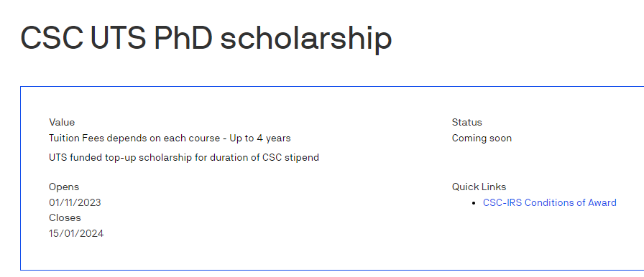Viewport: 644px width, 277px height.
Task: Click the word PhD in the title
Action: [183, 38]
